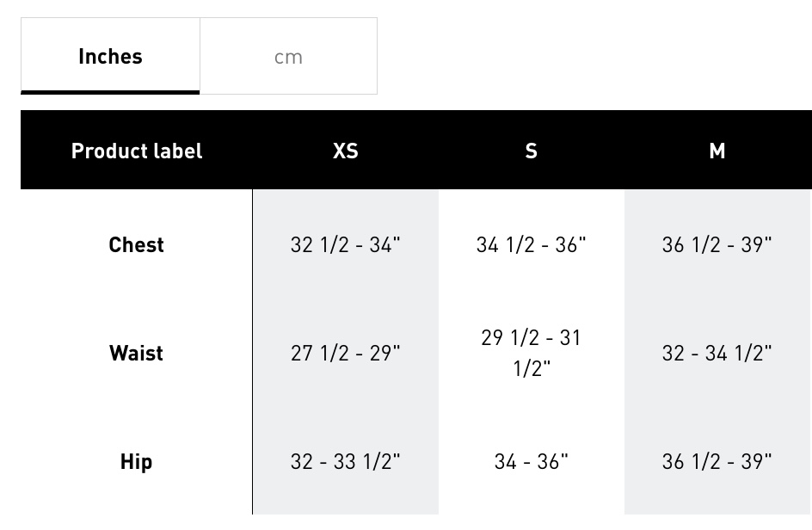Select the Hip row label

point(136,462)
